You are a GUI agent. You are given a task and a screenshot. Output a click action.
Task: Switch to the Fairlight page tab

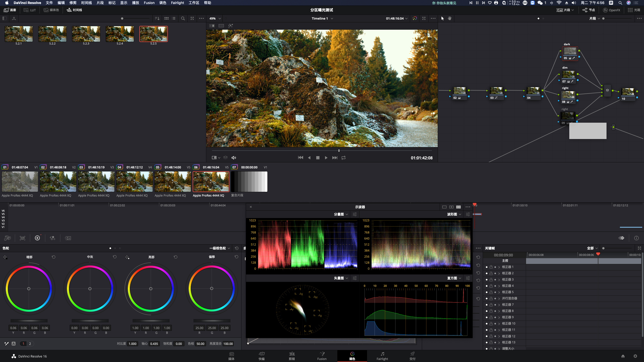[x=382, y=356]
